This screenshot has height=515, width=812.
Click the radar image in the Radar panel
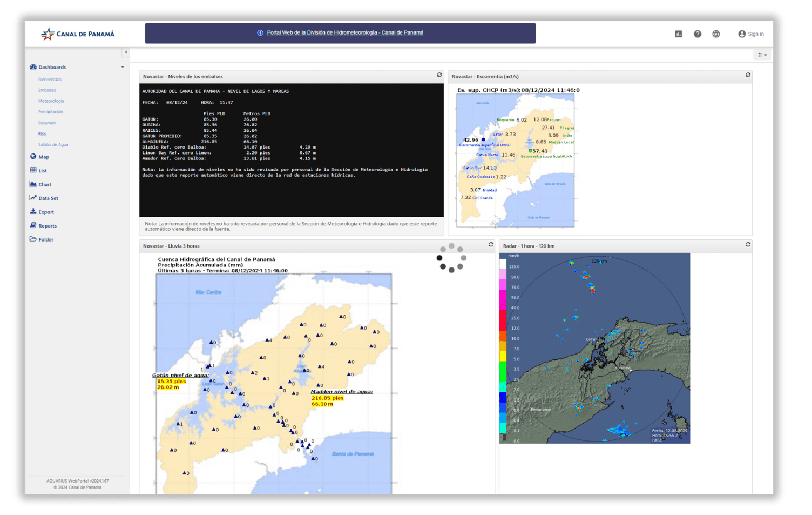pyautogui.click(x=594, y=348)
